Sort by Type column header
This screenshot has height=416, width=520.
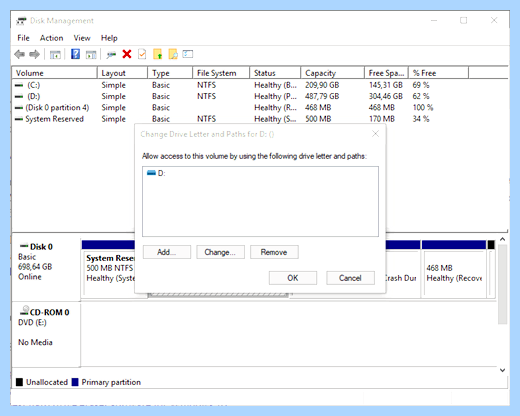(170, 73)
